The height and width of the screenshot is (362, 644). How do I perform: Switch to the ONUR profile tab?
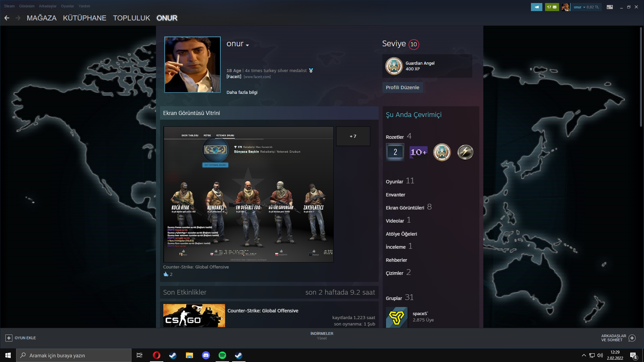point(167,18)
